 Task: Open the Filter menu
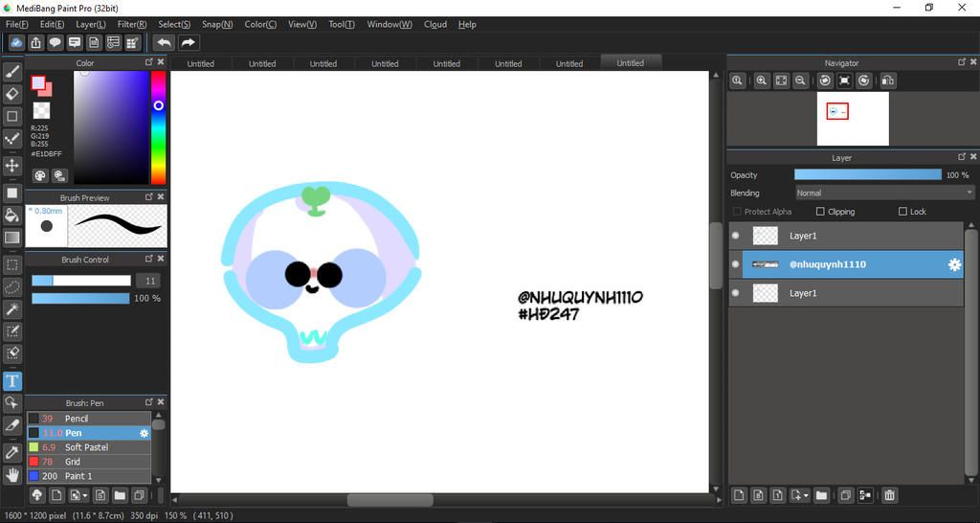(132, 24)
